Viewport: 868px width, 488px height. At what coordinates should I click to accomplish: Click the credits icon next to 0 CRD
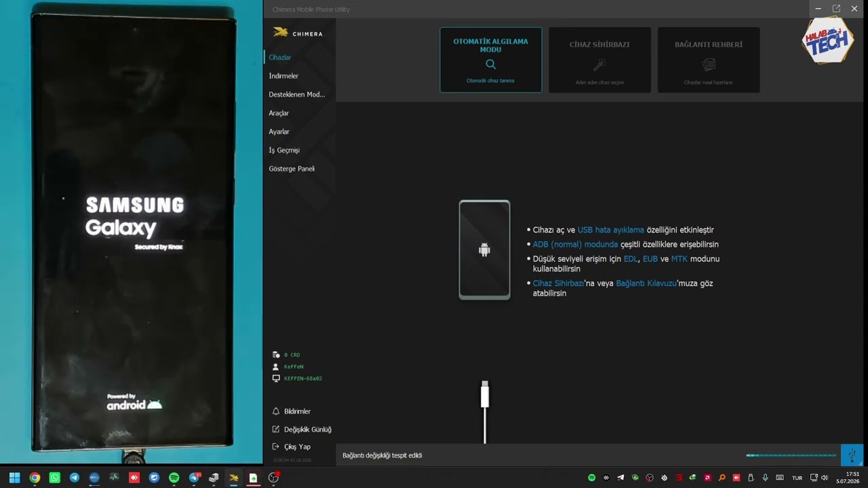pyautogui.click(x=276, y=354)
